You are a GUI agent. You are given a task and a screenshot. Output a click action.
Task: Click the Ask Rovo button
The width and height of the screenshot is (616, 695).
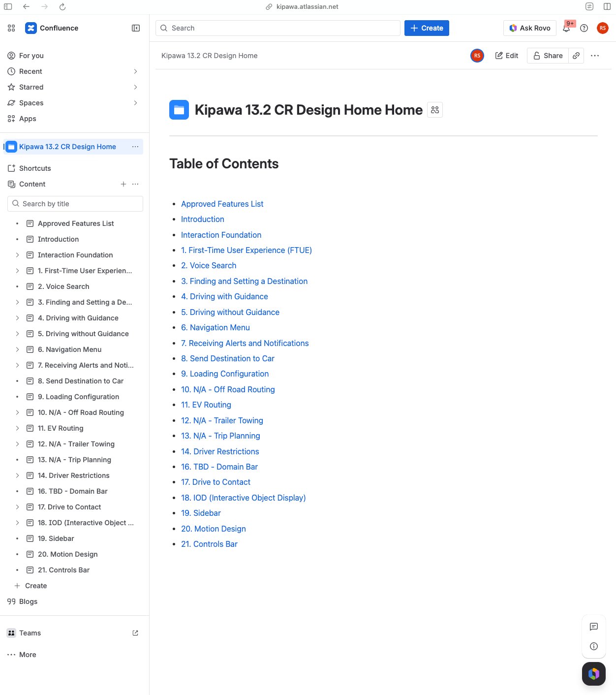(530, 28)
